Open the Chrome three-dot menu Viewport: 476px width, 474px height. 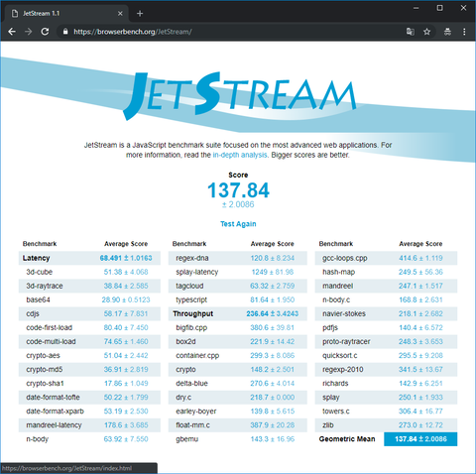464,32
